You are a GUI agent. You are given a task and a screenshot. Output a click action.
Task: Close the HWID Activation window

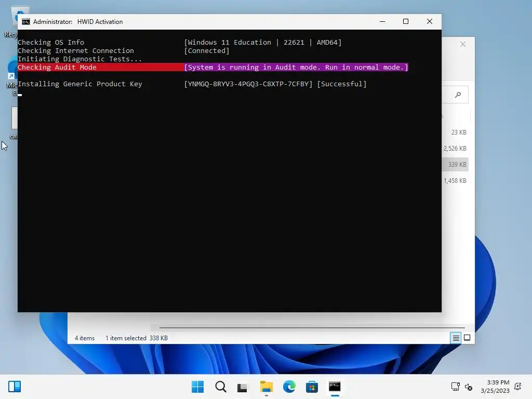[x=430, y=22]
